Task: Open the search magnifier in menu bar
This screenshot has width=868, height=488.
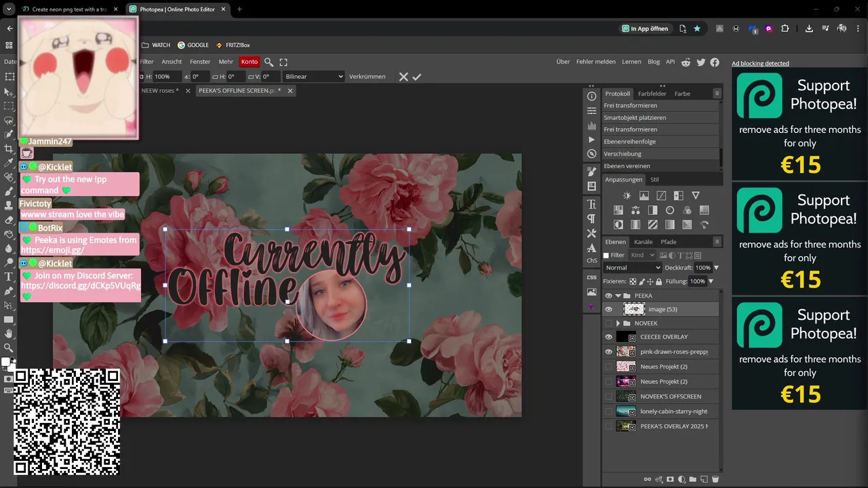Action: pos(269,62)
